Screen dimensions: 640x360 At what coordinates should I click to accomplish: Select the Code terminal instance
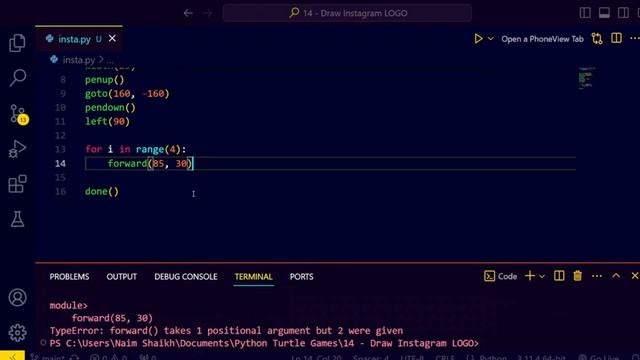pyautogui.click(x=500, y=276)
